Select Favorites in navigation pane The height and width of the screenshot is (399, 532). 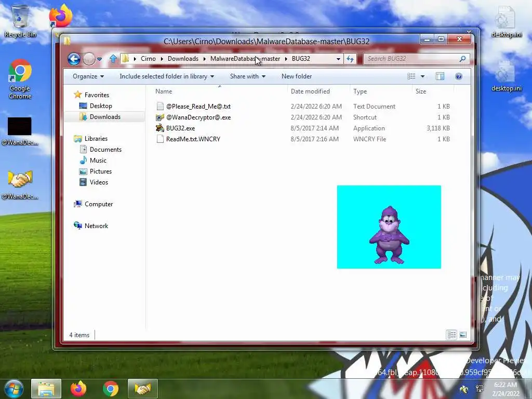click(x=97, y=95)
